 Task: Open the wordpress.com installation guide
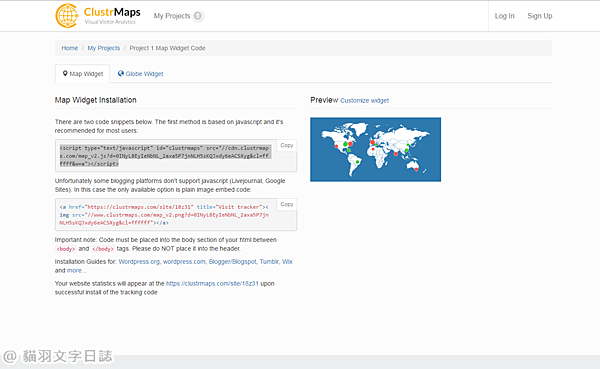184,262
